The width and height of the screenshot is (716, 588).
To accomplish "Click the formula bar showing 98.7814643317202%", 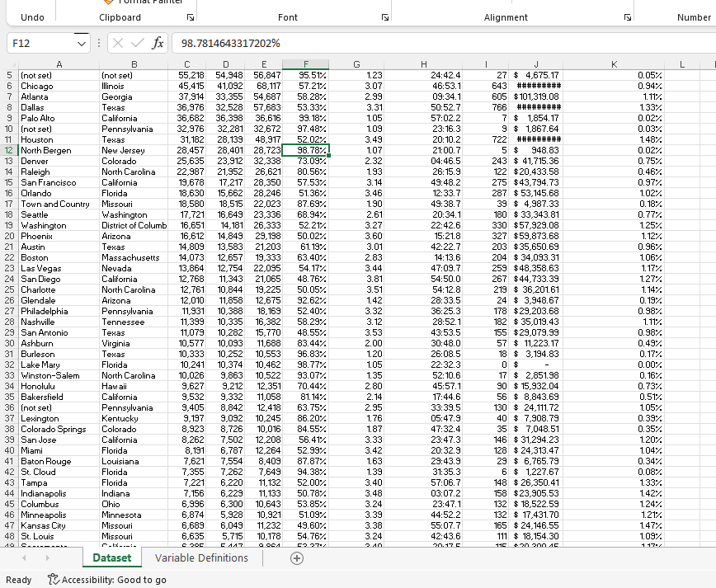I will 443,44.
